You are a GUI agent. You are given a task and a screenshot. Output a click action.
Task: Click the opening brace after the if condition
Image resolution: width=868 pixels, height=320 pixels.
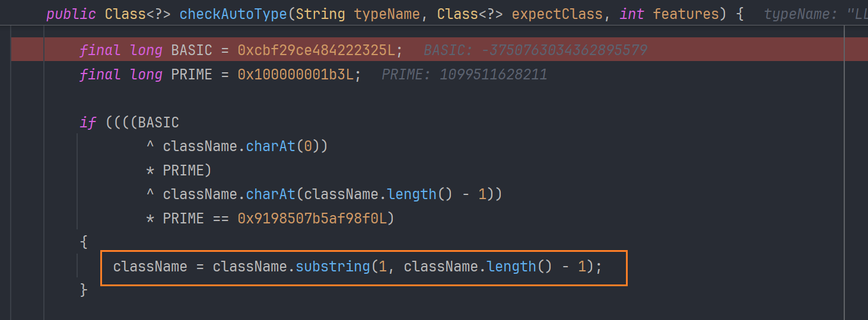[x=84, y=242]
